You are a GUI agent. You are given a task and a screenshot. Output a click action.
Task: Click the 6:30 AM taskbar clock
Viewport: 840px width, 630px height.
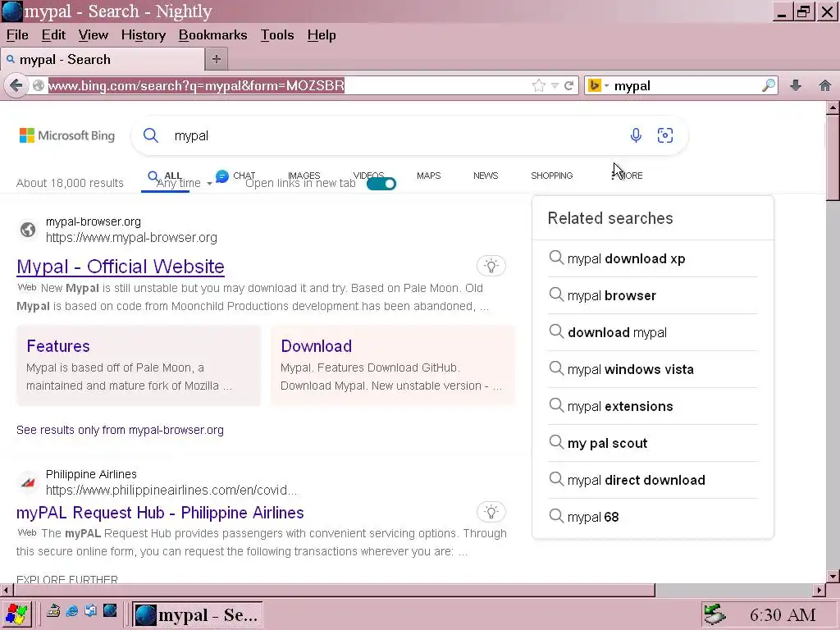(x=783, y=615)
